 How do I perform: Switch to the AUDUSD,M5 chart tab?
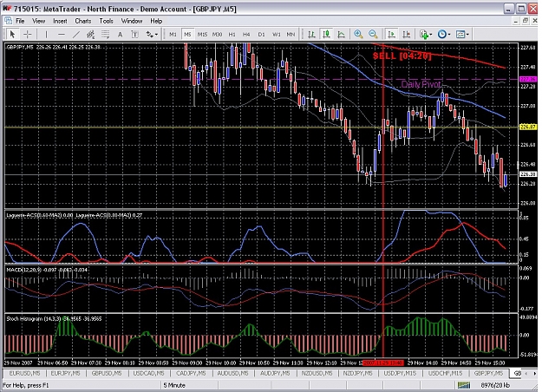click(232, 373)
